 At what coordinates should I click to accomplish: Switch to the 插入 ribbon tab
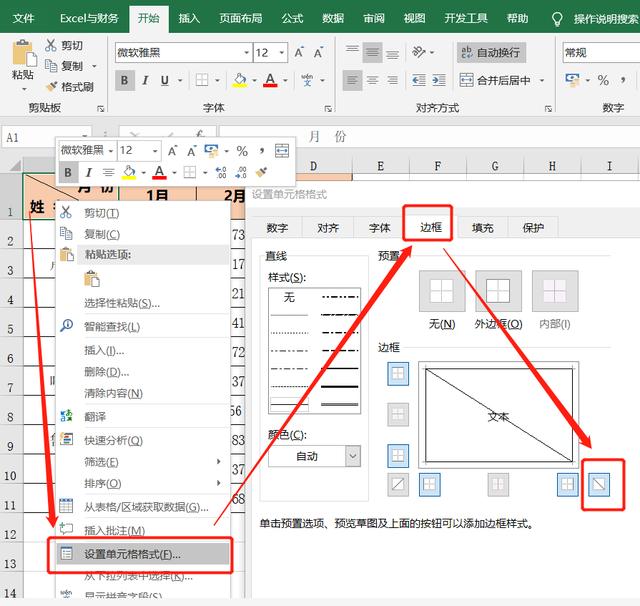click(x=189, y=18)
